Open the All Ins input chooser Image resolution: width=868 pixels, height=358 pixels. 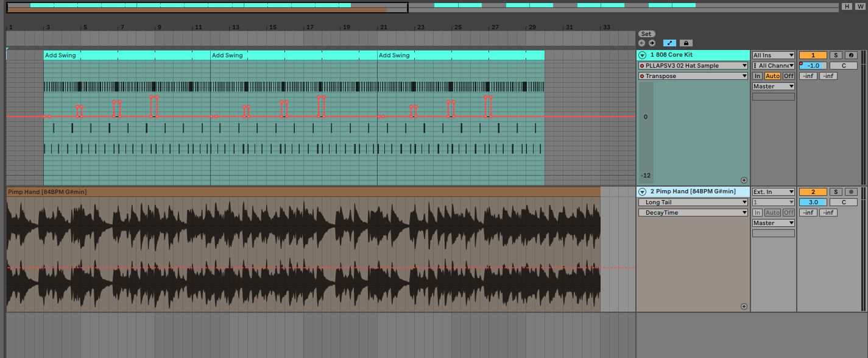[x=772, y=54]
